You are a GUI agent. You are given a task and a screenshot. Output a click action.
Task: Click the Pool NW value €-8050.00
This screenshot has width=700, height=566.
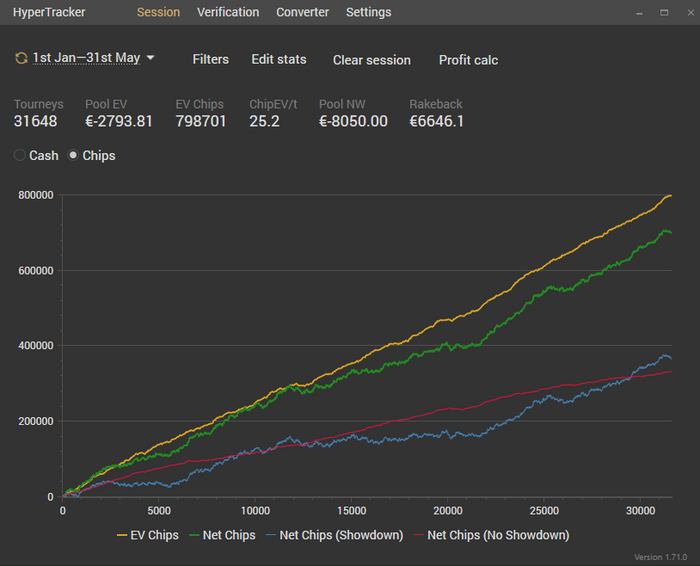[354, 121]
